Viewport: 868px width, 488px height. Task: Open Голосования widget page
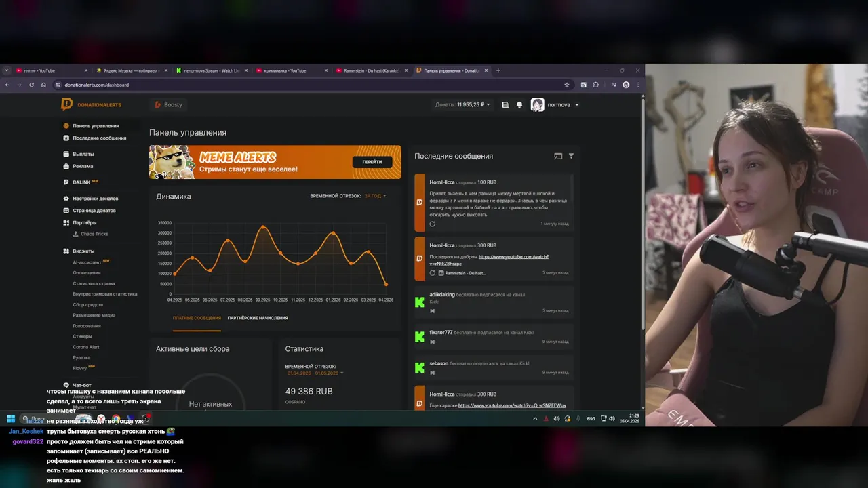(x=87, y=326)
